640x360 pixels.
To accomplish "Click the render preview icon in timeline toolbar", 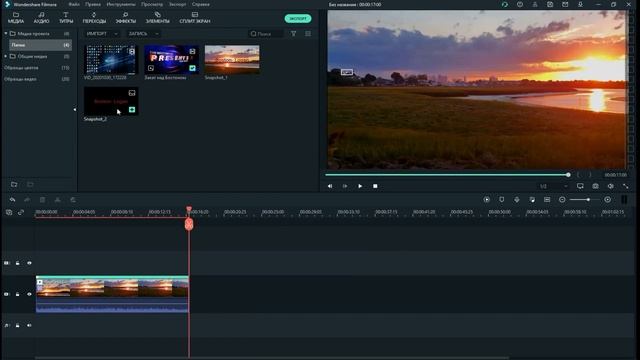I will (x=487, y=200).
